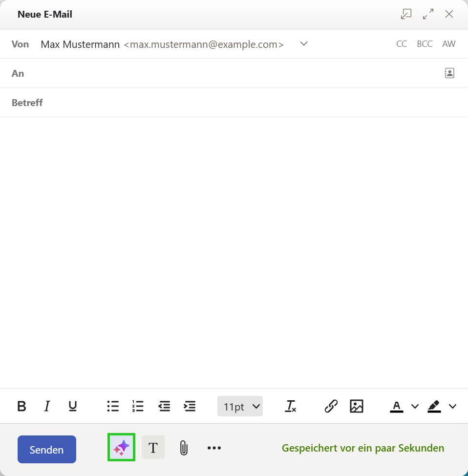Toggle the text formatting toolbar (T button)

153,448
